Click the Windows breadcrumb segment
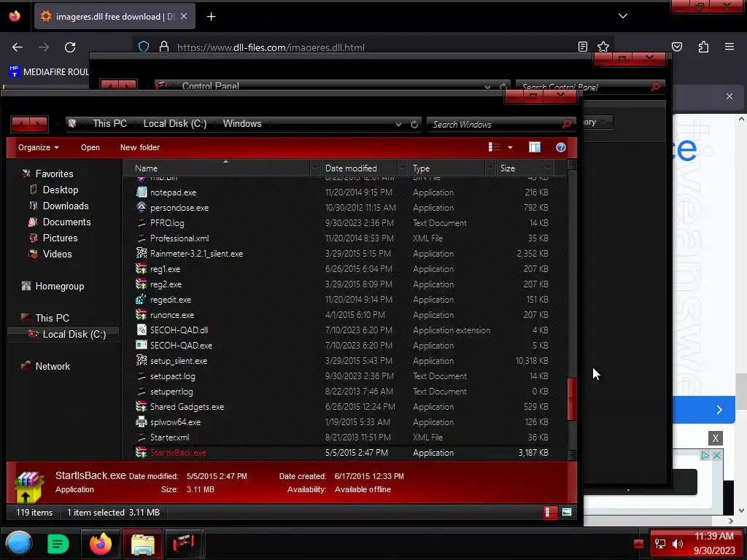The image size is (747, 560). [x=242, y=124]
